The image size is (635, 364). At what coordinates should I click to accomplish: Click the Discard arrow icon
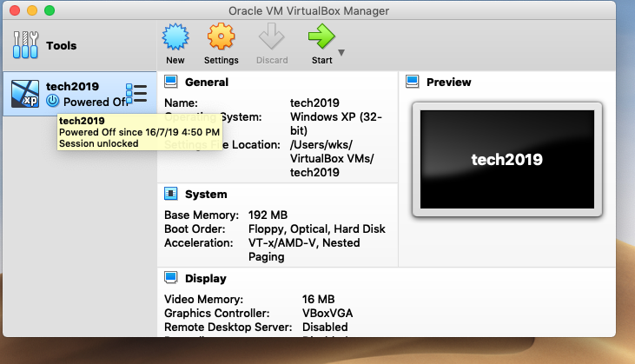(x=272, y=36)
